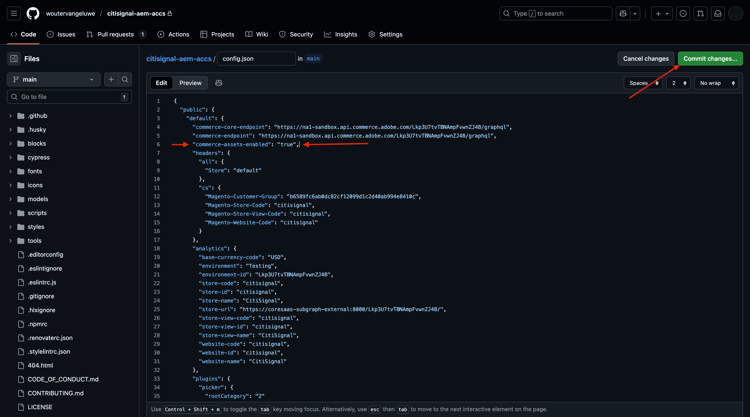Screen dimensions: 750x417
Task: Open the CONTRIBUTING.md file
Action: point(55,393)
